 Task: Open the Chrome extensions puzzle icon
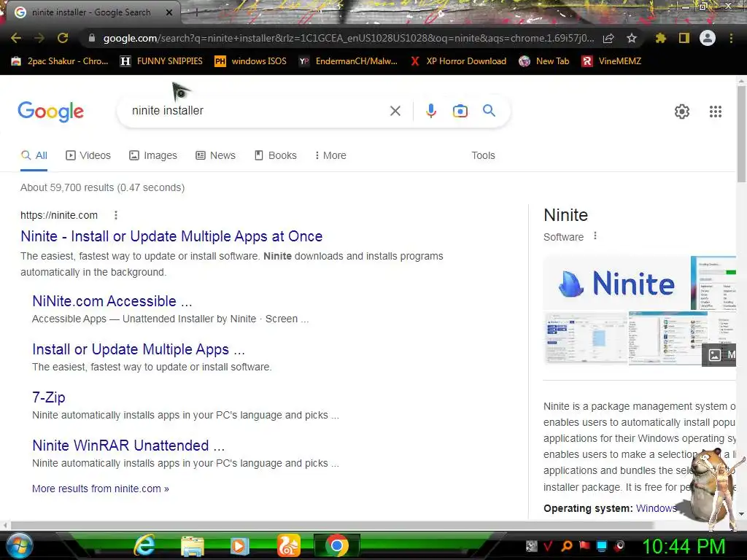660,38
